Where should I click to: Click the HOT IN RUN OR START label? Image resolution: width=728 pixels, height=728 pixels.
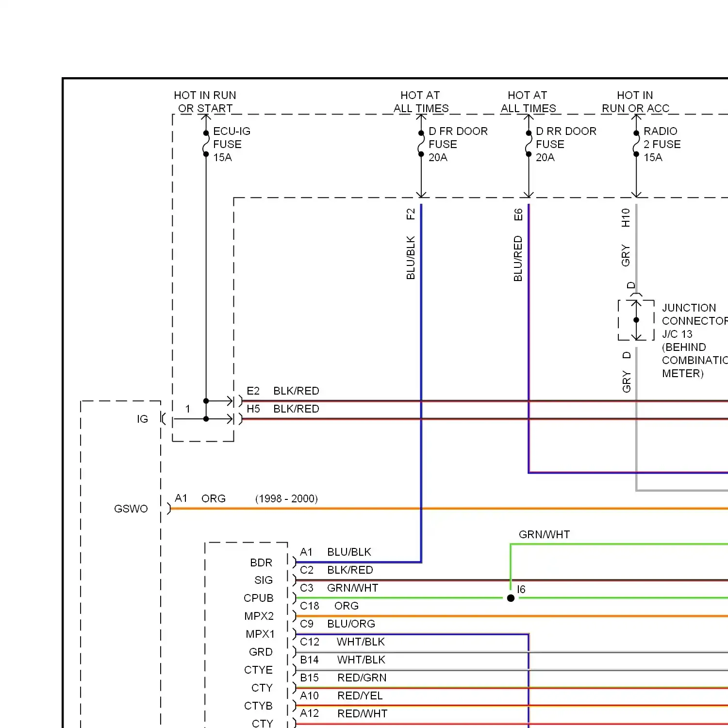click(205, 102)
